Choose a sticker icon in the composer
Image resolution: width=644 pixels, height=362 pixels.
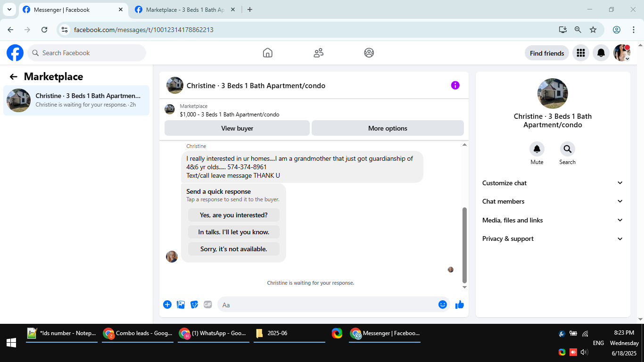[194, 304]
